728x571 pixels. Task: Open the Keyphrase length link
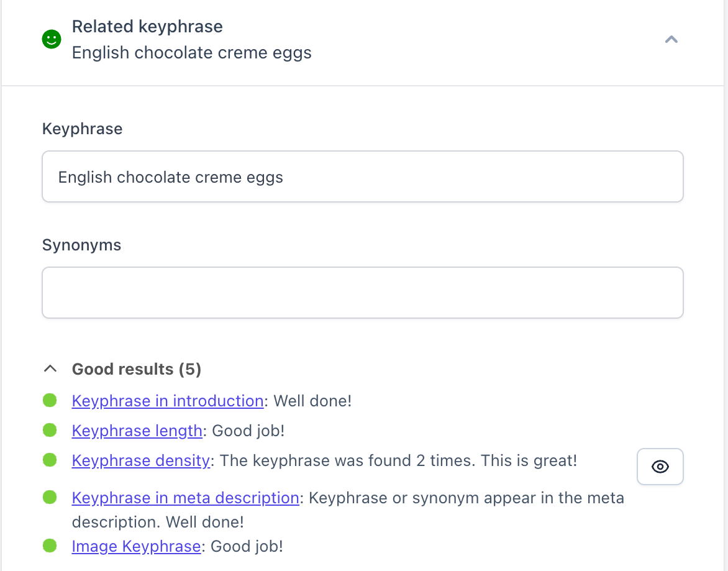coord(137,431)
